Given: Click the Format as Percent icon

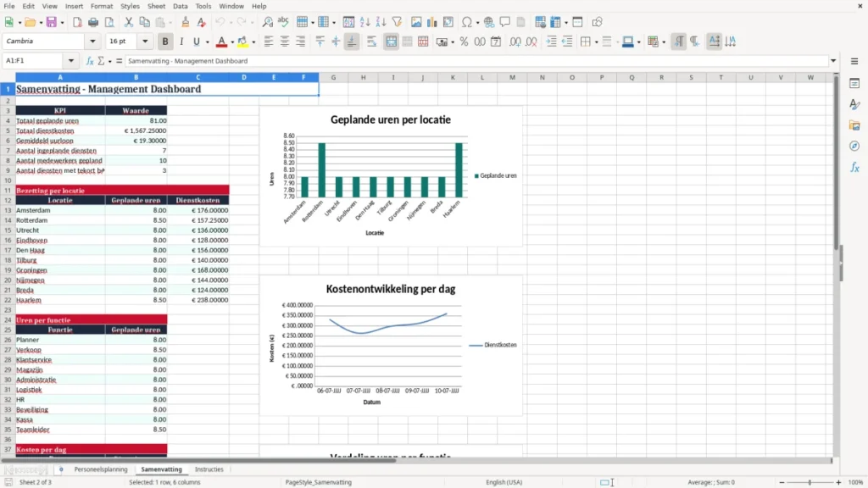Looking at the screenshot, I should 464,42.
